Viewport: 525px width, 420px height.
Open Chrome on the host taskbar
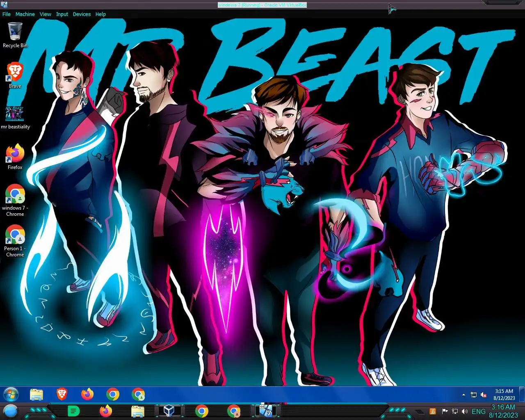201,411
